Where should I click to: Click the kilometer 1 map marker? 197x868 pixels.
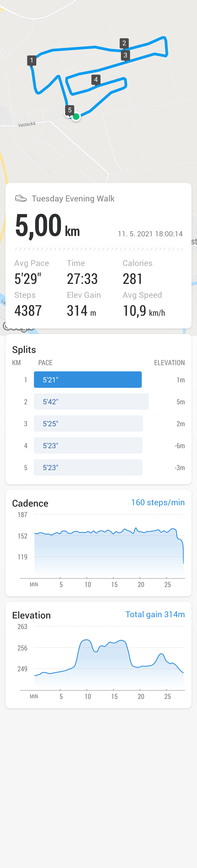(32, 61)
